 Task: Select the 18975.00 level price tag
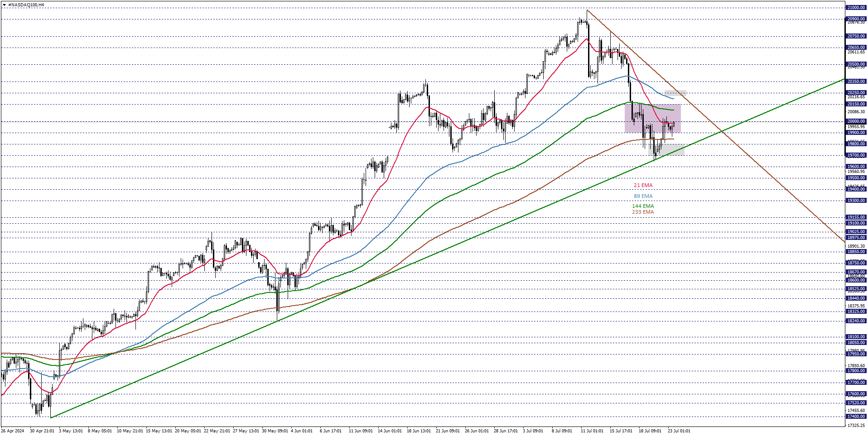pyautogui.click(x=856, y=238)
